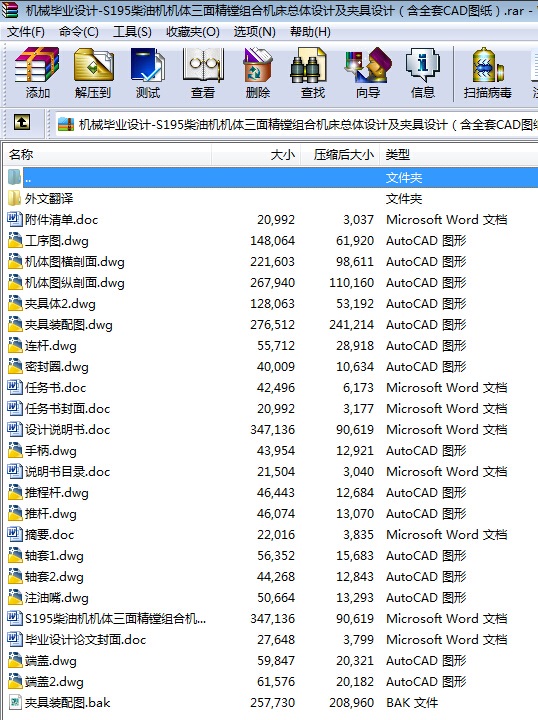
Task: Click AutoCAD icon of 工序图.dwg
Action: click(15, 240)
